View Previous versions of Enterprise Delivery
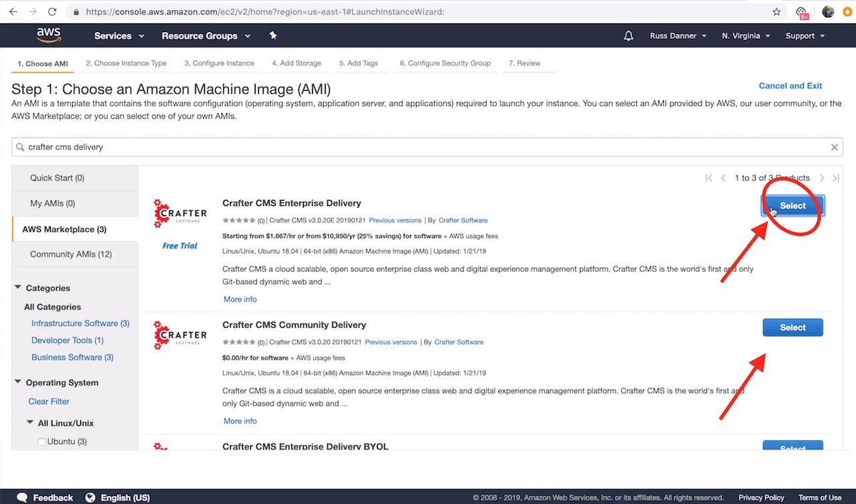This screenshot has width=856, height=504. (395, 221)
